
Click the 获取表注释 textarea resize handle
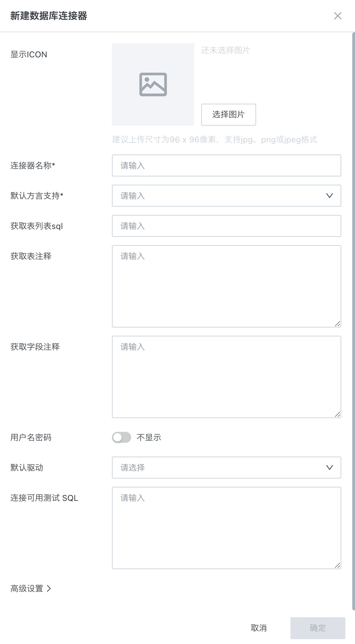337,323
